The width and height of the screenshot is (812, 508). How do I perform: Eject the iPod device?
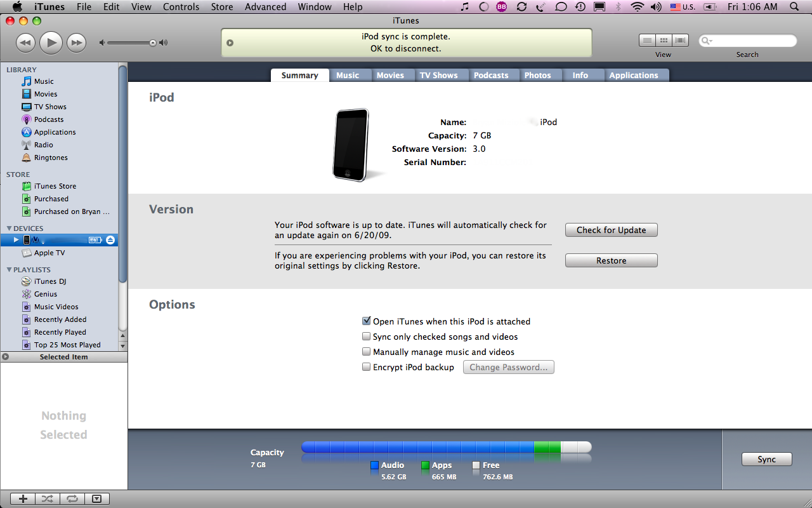(x=110, y=240)
